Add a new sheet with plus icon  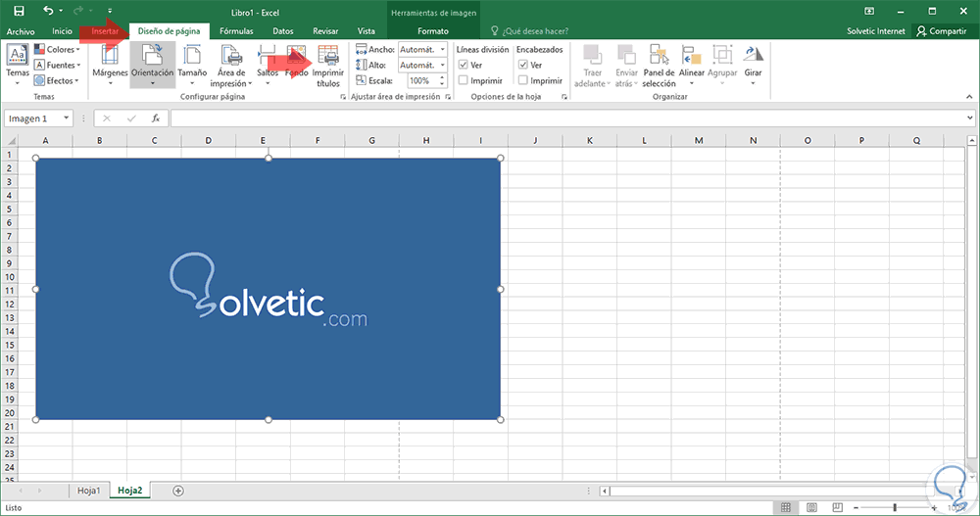[x=178, y=491]
